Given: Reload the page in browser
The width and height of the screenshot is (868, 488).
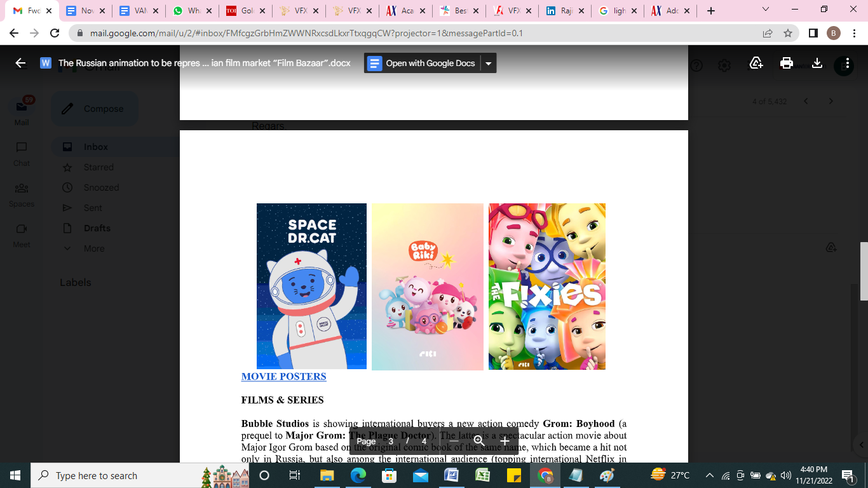Looking at the screenshot, I should [55, 33].
